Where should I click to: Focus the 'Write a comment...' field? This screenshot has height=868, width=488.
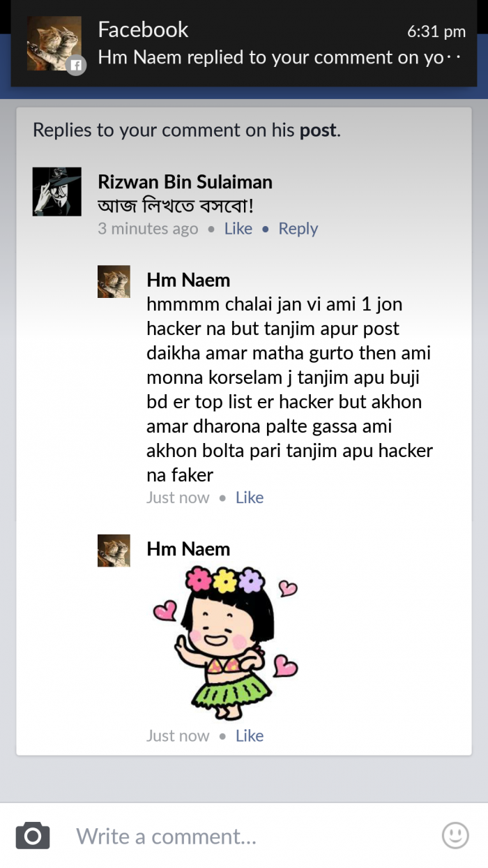coord(251,836)
